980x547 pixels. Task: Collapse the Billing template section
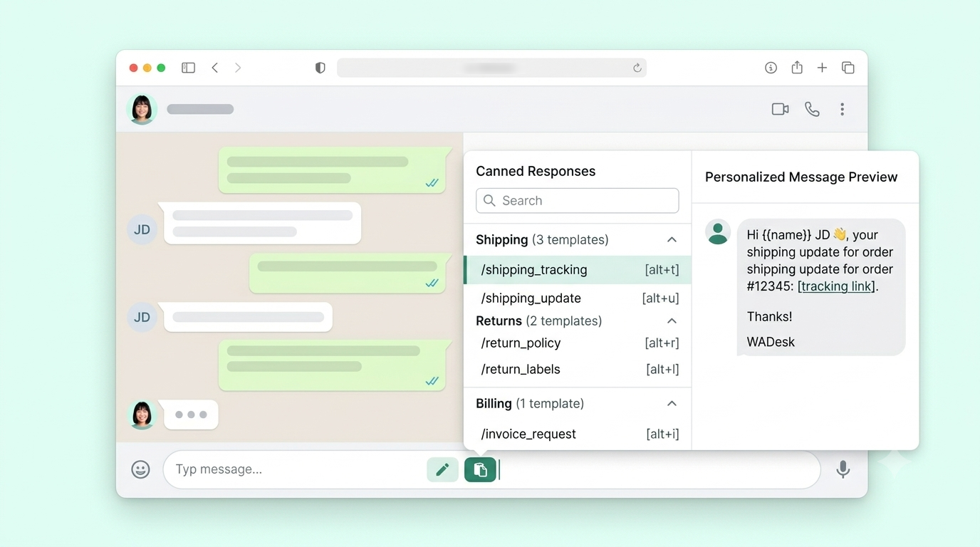pyautogui.click(x=672, y=404)
